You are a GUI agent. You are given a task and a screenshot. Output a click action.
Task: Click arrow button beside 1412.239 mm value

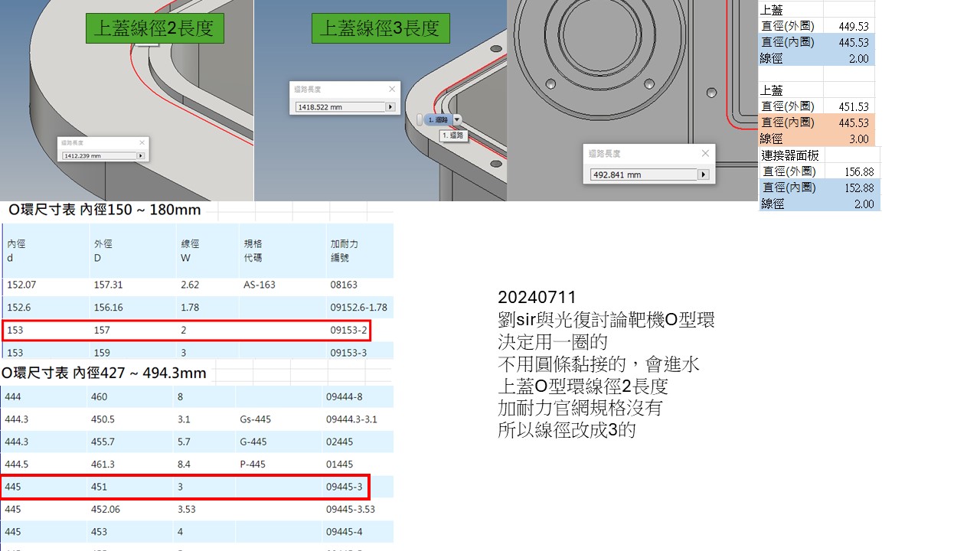coord(140,156)
